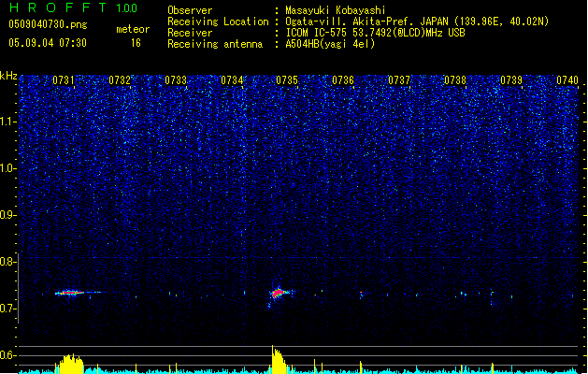588x374 pixels.
Task: Click the 0738 time marker
Action: point(455,80)
